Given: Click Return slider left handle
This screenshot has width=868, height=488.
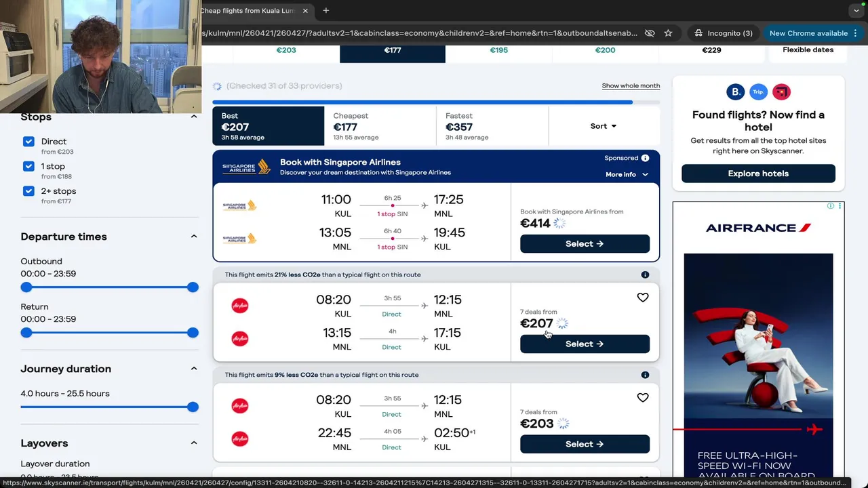Looking at the screenshot, I should tap(26, 333).
